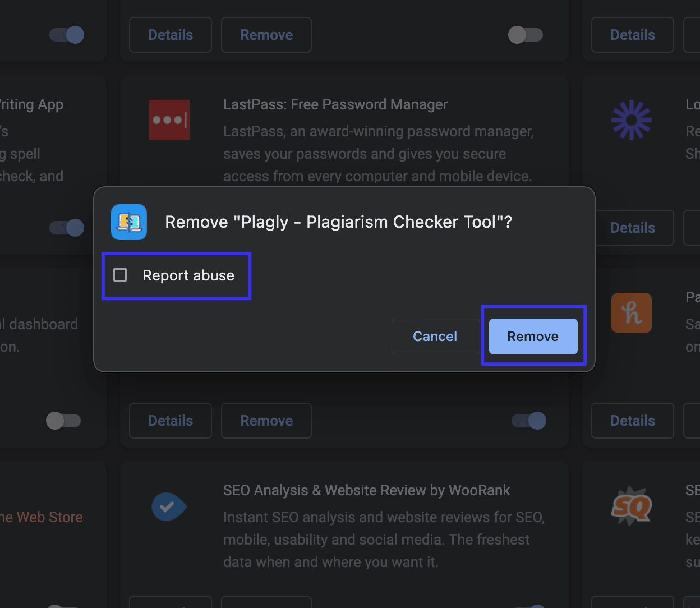Click Remove under the LastPass card

tap(266, 421)
